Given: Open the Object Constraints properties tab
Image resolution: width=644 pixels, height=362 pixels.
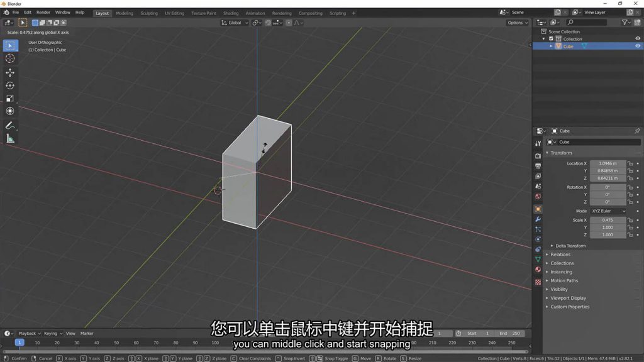Looking at the screenshot, I should [538, 250].
